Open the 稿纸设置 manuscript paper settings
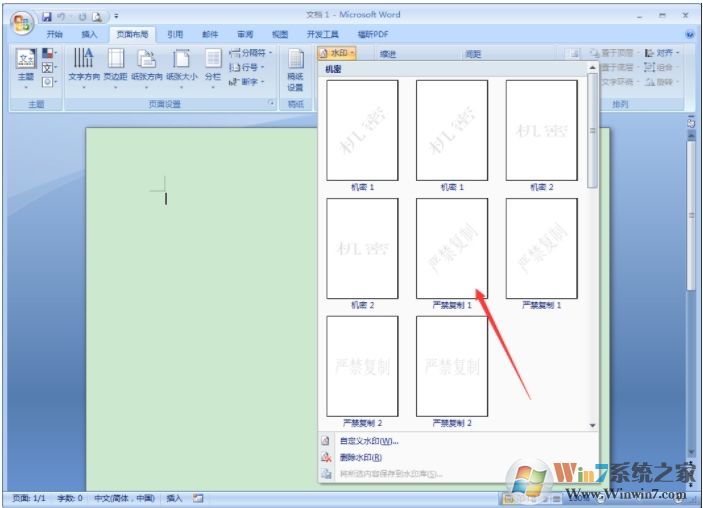Viewport: 703px width, 508px height. point(296,68)
